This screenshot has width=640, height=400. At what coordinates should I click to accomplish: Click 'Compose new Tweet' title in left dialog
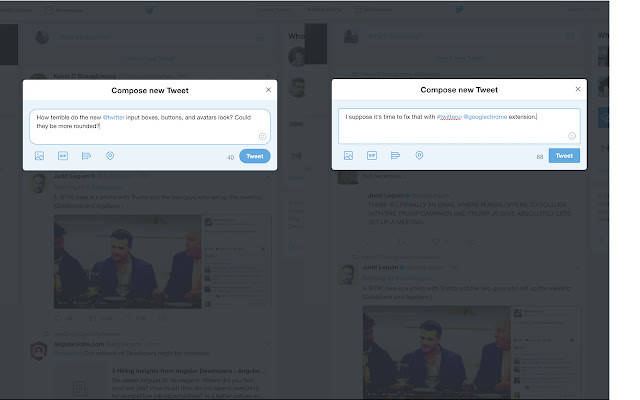[150, 90]
